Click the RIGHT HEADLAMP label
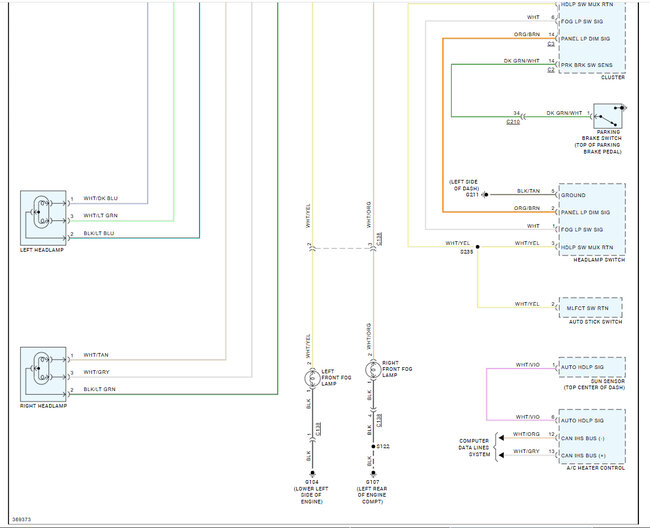Screen dimensions: 650x528 pyautogui.click(x=44, y=406)
